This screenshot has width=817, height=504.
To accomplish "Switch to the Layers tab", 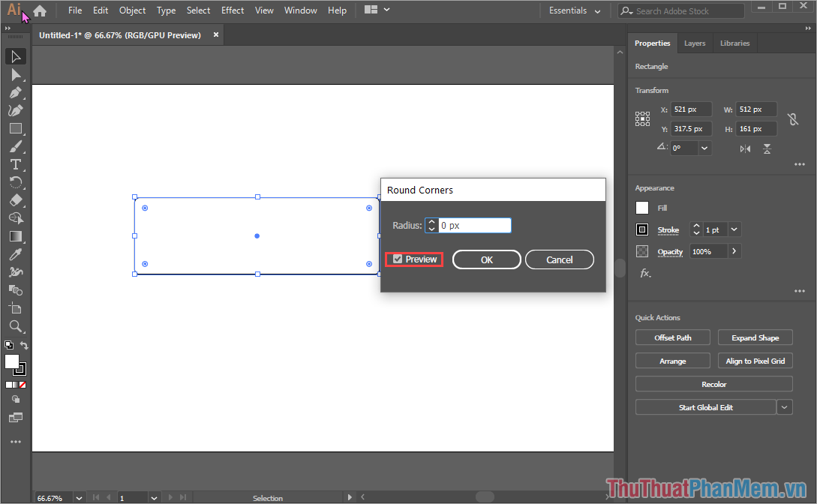I will (x=694, y=43).
